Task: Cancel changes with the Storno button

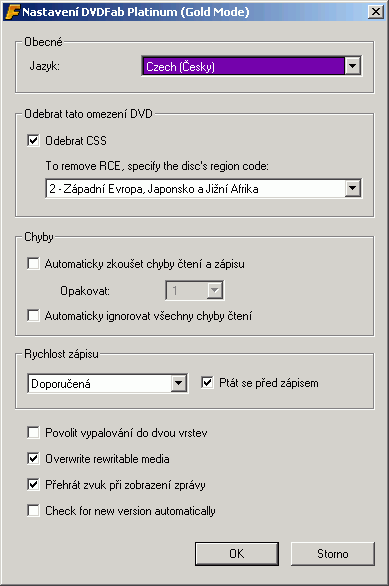Action: [x=333, y=553]
